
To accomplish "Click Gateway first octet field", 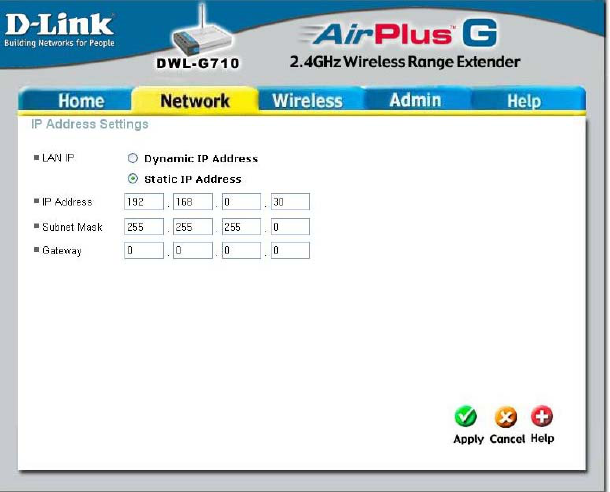I will click(144, 250).
